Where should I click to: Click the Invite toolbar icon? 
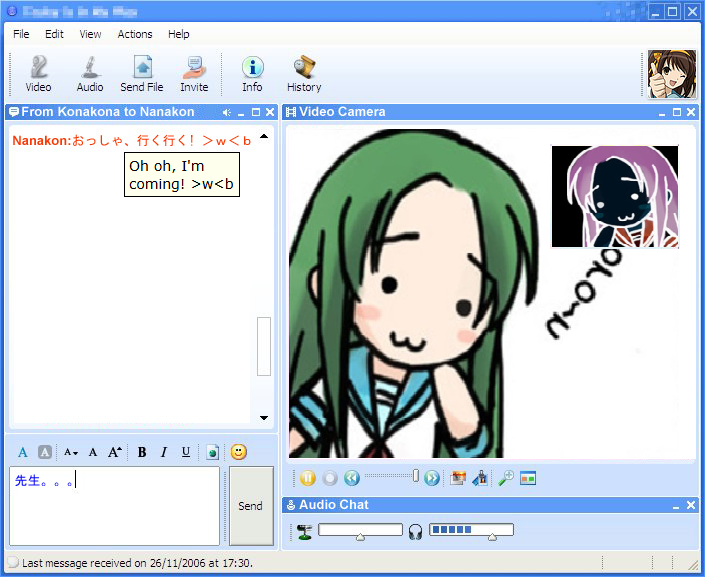(194, 74)
